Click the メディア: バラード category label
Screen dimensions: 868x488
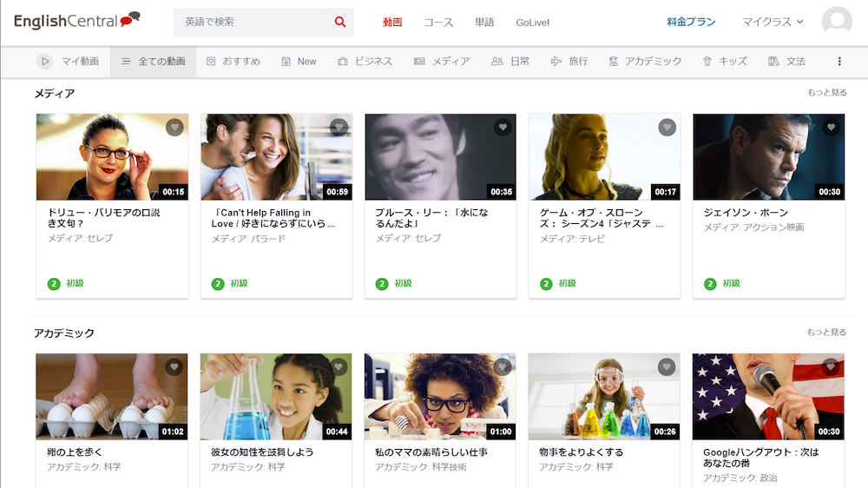click(x=248, y=239)
